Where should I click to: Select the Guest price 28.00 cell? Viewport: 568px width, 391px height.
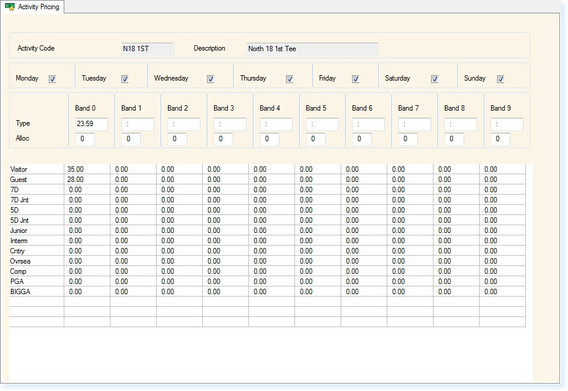click(87, 179)
